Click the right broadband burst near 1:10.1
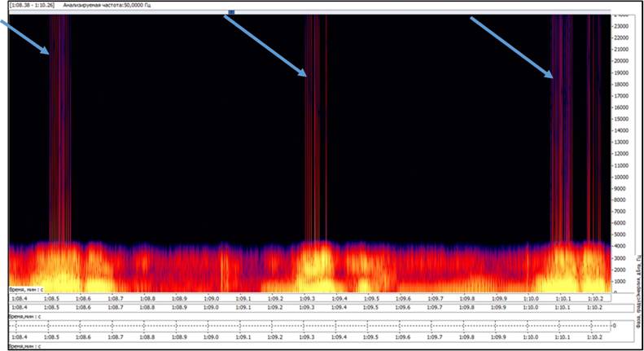Image resolution: width=644 pixels, height=351 pixels. coord(562,127)
